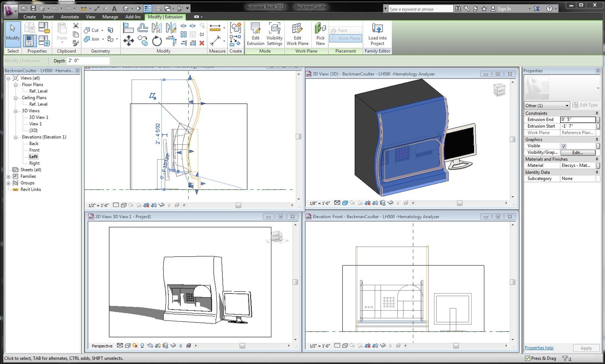This screenshot has width=605, height=364.
Task: Click the Face placement toggle
Action: (x=345, y=30)
